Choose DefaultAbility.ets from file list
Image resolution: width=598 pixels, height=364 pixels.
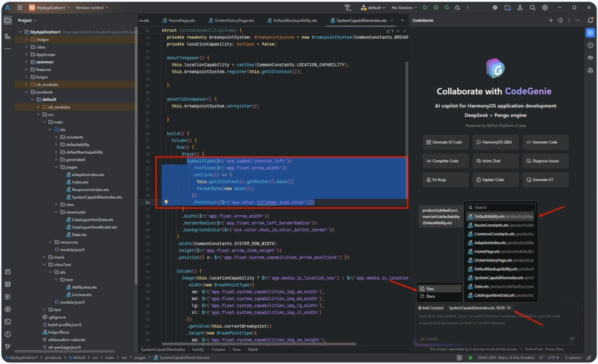click(501, 216)
